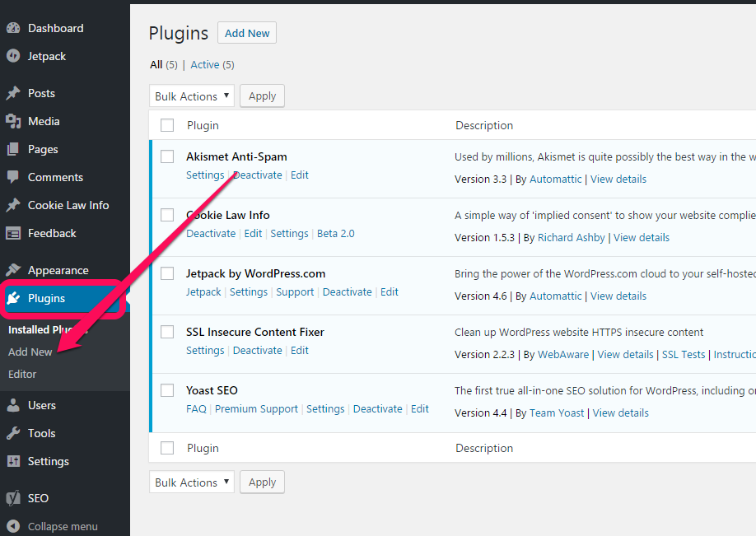Deactivate the Cookie Law Info plugin
Image resolution: width=756 pixels, height=536 pixels.
(x=211, y=233)
